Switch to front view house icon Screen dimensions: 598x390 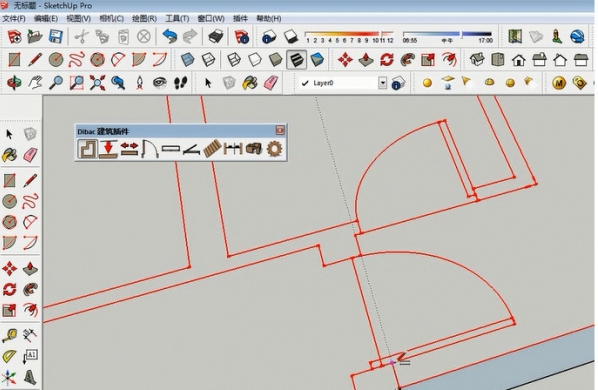[518, 60]
